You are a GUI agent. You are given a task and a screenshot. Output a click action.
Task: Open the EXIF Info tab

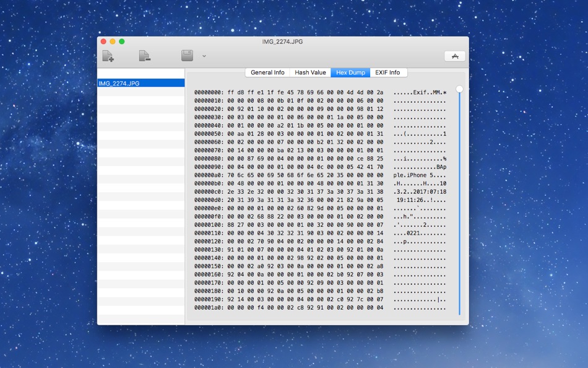(x=387, y=72)
